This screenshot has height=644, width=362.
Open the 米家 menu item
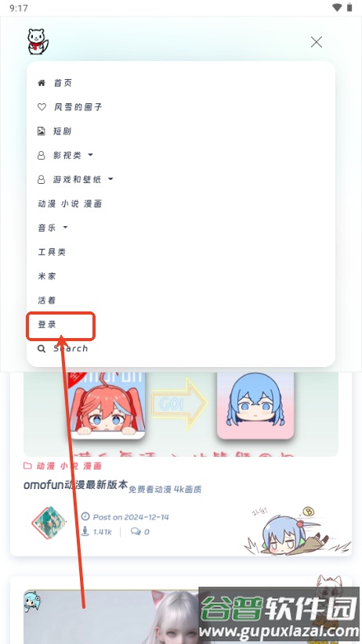[x=47, y=276]
